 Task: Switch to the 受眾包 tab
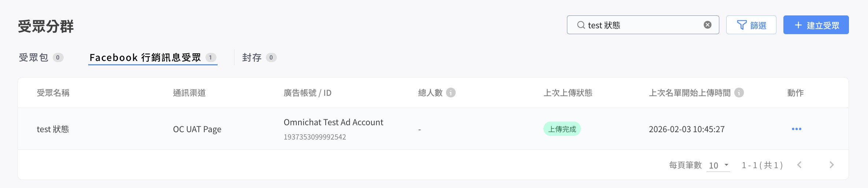pos(34,58)
